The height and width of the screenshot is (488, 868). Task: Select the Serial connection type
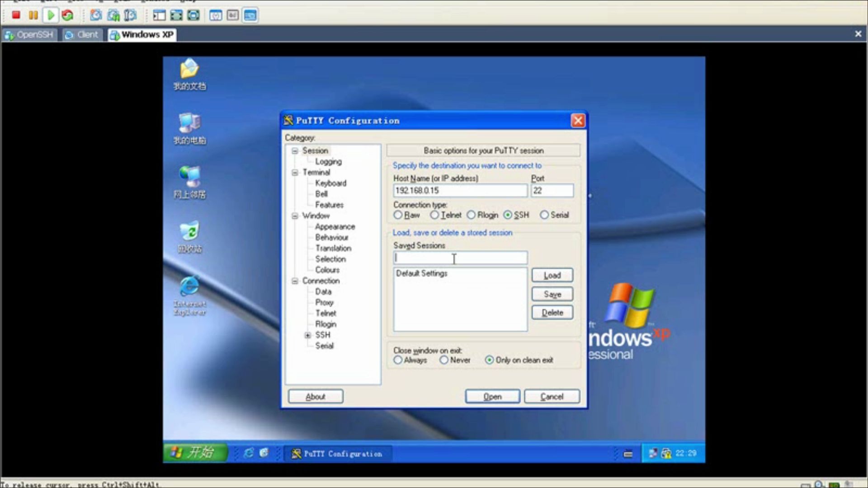(544, 215)
